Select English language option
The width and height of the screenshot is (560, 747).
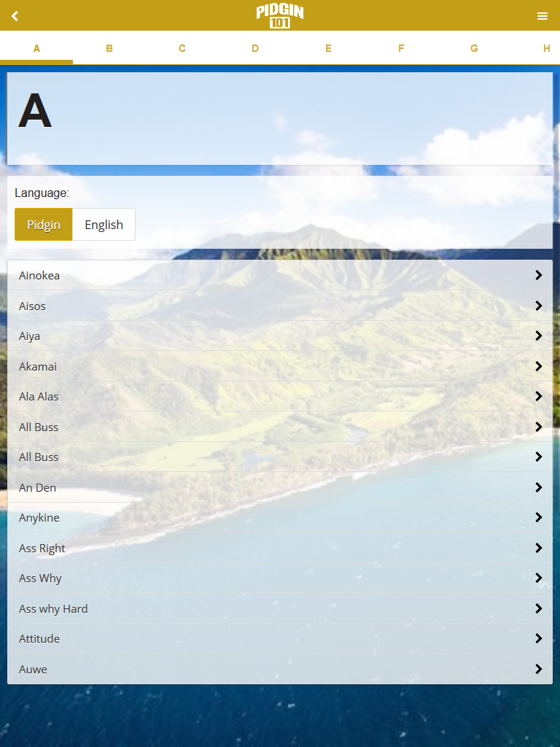coord(104,225)
